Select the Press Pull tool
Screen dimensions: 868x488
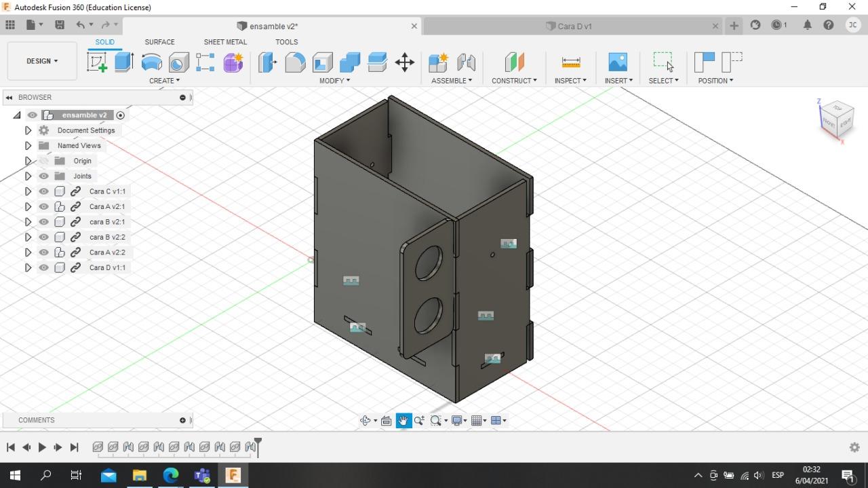pyautogui.click(x=268, y=62)
